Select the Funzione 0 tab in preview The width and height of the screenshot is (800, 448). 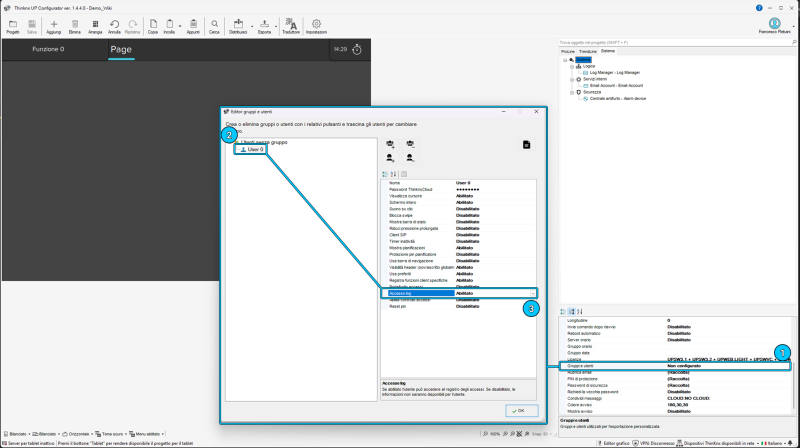coord(48,49)
